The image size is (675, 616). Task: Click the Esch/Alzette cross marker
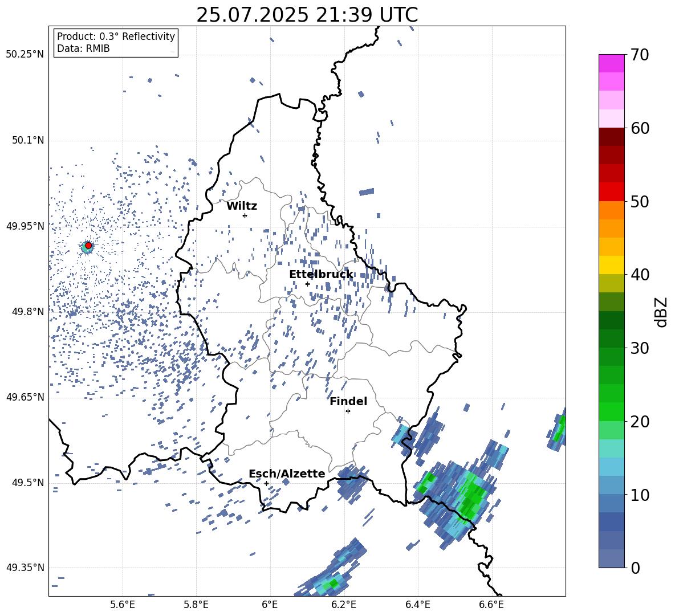[266, 483]
